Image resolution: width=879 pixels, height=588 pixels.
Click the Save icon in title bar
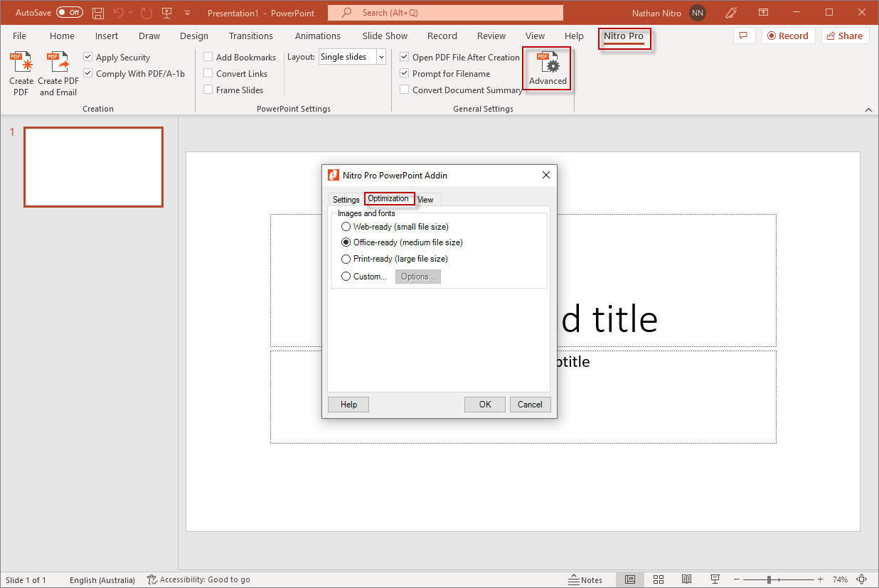(98, 13)
